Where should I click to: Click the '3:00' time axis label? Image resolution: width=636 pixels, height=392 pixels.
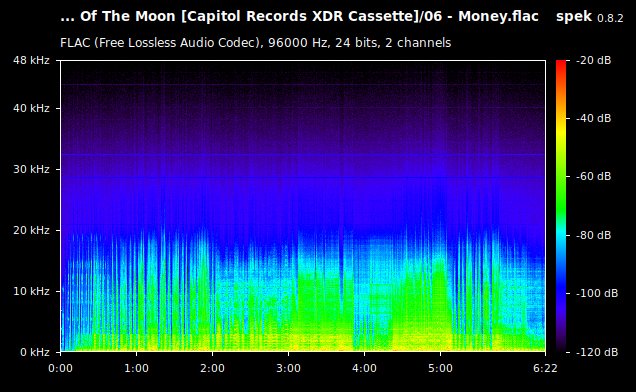[288, 368]
